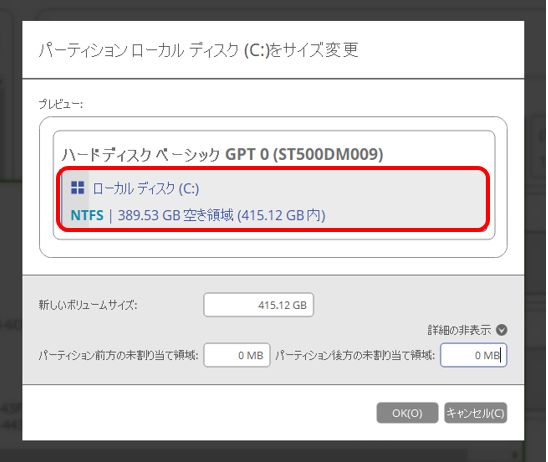Image resolution: width=548 pixels, height=462 pixels.
Task: Click the NTFS file system label
Action: [x=87, y=215]
